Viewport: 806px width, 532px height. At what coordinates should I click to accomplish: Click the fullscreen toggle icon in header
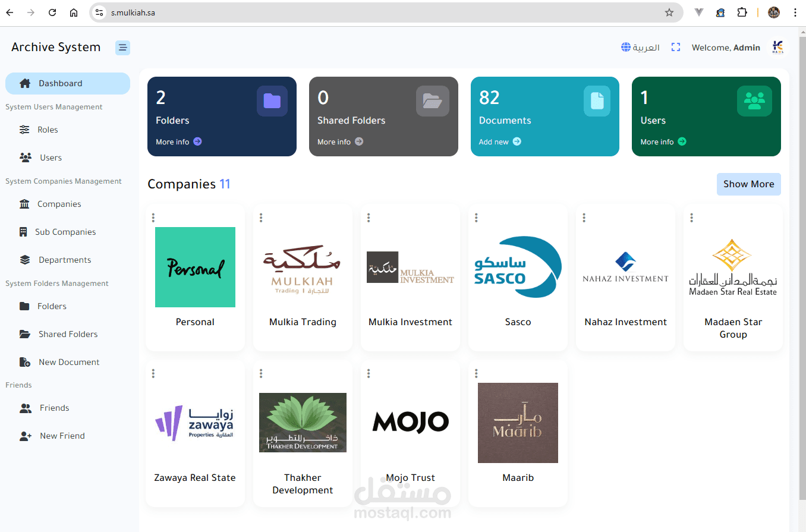point(676,48)
